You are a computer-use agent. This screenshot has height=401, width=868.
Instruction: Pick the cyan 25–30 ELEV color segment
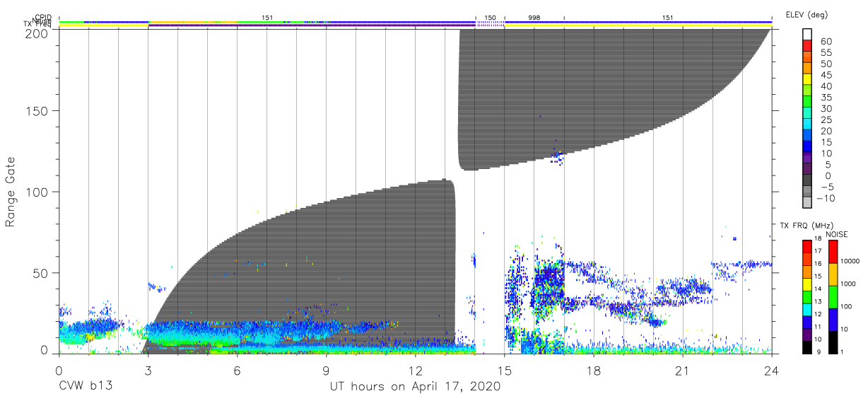coord(807,113)
